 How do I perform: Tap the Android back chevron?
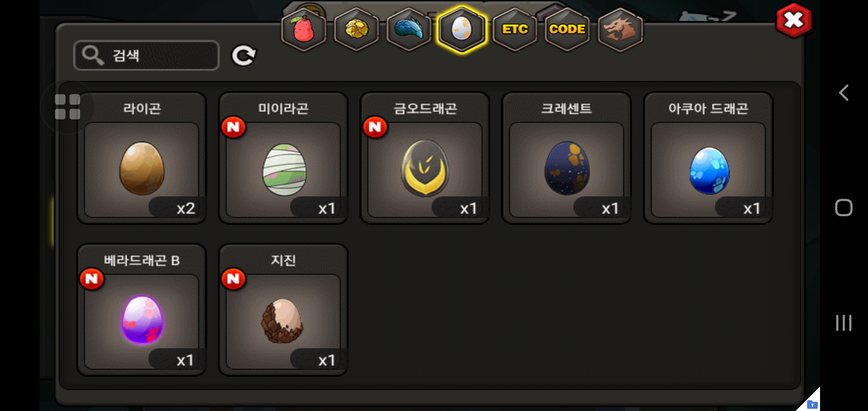click(x=844, y=92)
